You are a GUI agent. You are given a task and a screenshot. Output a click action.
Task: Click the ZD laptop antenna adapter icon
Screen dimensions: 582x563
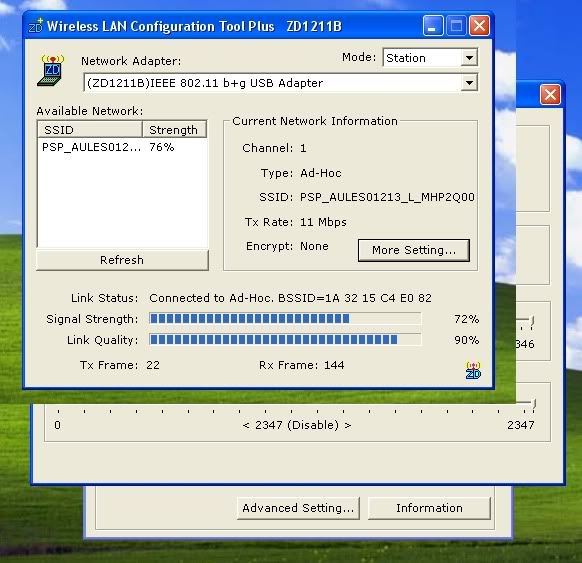point(51,71)
